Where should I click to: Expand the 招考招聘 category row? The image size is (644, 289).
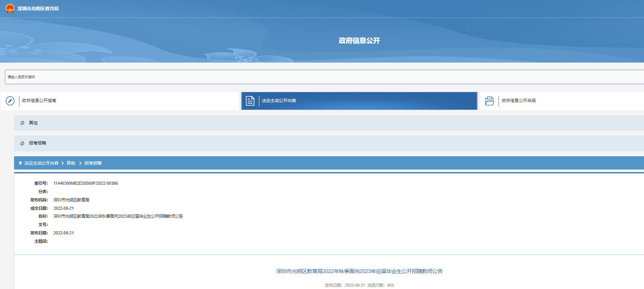point(38,143)
